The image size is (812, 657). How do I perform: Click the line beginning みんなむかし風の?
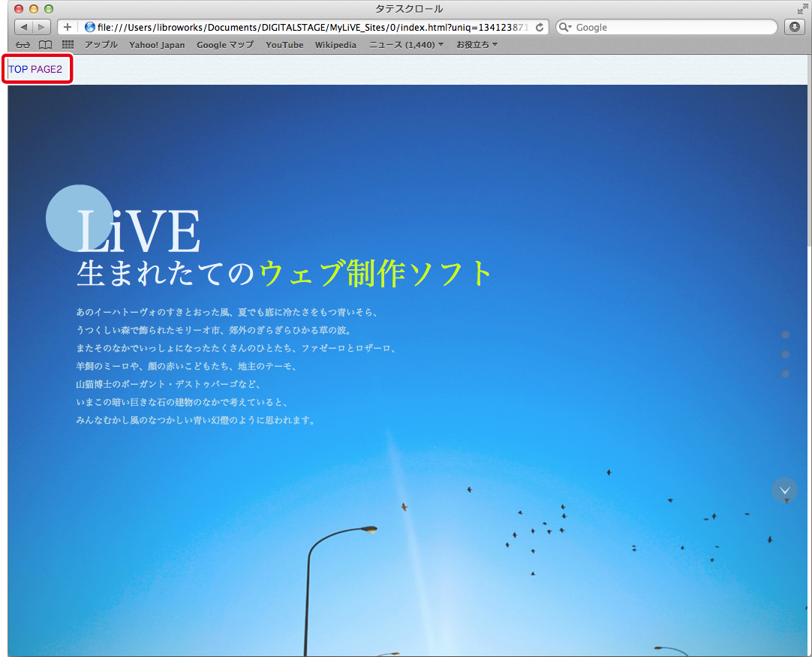coord(197,420)
